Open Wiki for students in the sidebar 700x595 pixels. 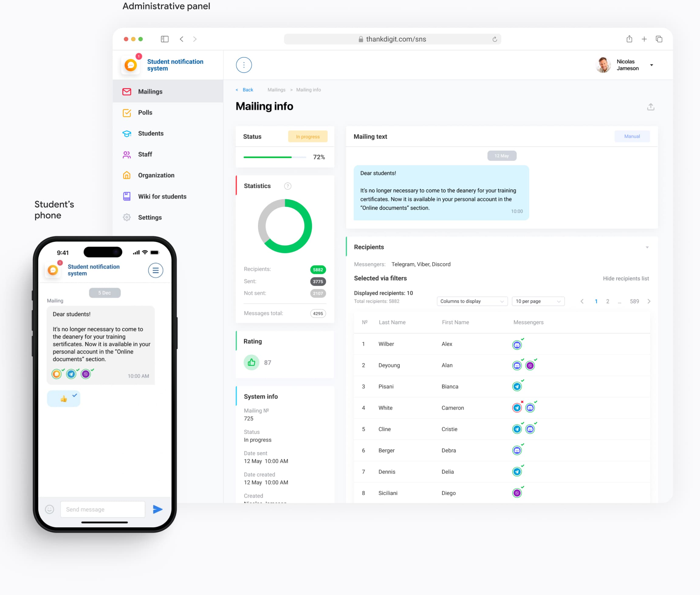click(x=162, y=196)
